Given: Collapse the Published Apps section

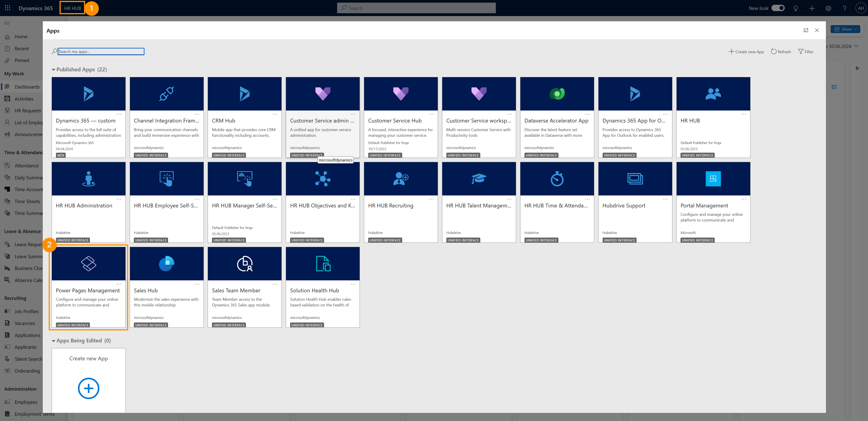Looking at the screenshot, I should 53,70.
